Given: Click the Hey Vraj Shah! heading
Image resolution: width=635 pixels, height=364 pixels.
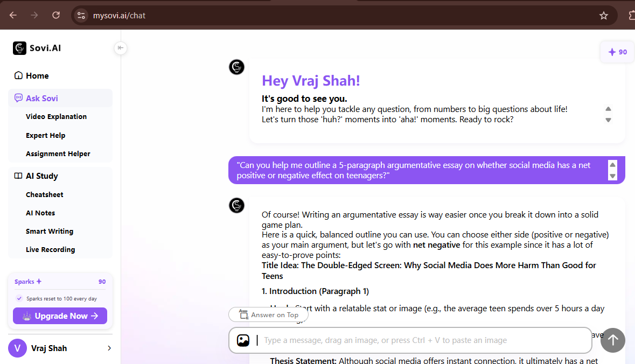Looking at the screenshot, I should click(311, 81).
